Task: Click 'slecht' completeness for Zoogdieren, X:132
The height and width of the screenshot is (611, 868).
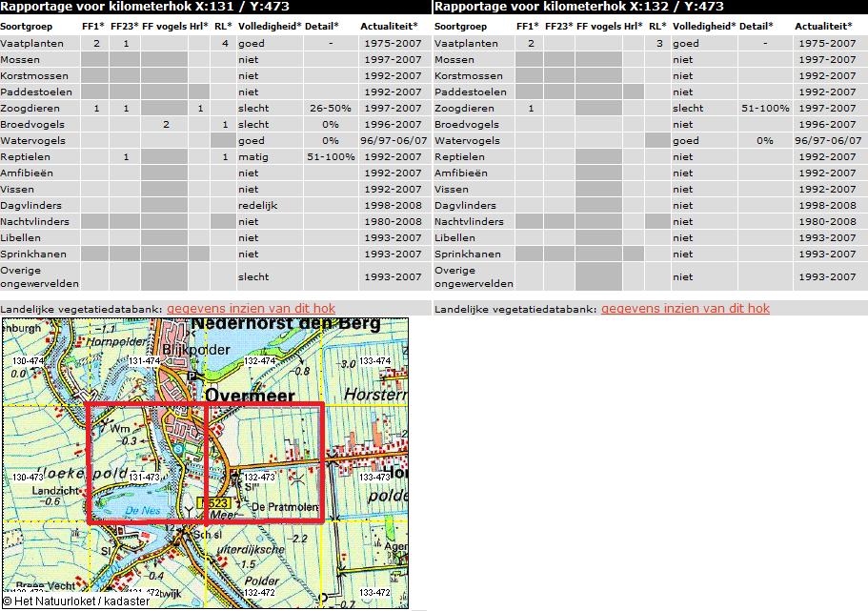Action: click(688, 108)
